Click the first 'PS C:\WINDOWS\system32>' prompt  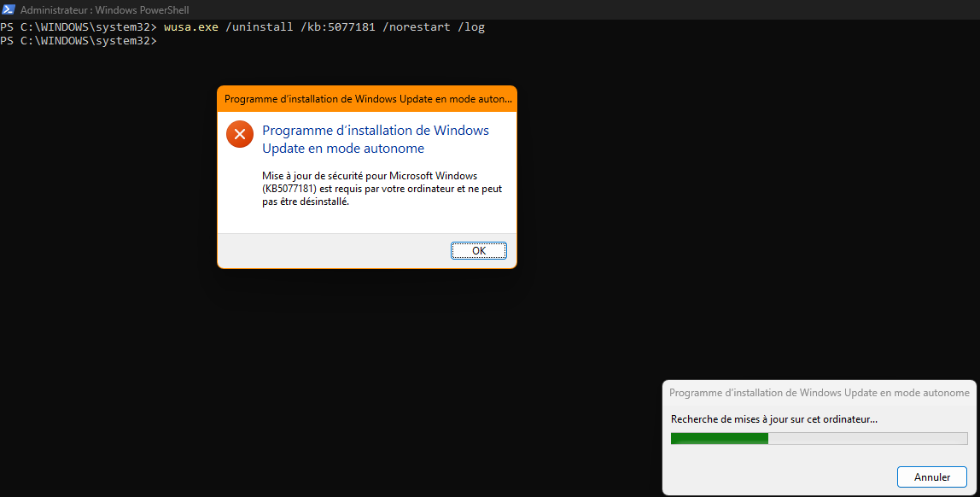(79, 27)
